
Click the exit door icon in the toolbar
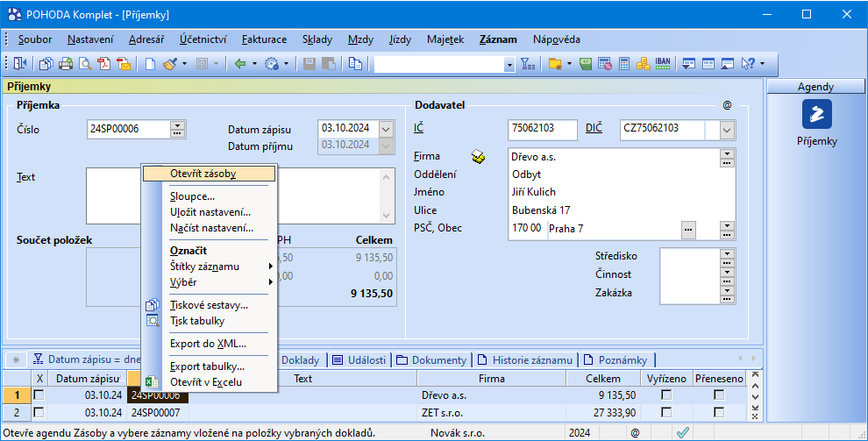(20, 64)
